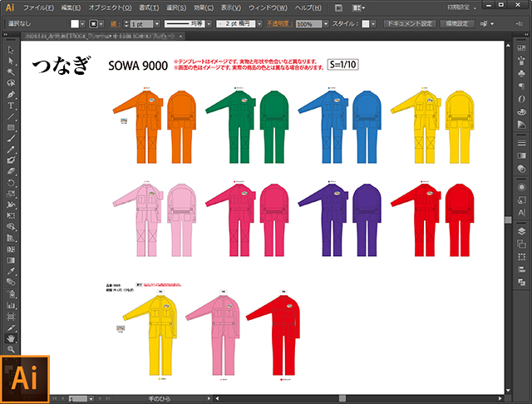
Task: Open the stroke color dropdown arrow
Action: (x=101, y=24)
